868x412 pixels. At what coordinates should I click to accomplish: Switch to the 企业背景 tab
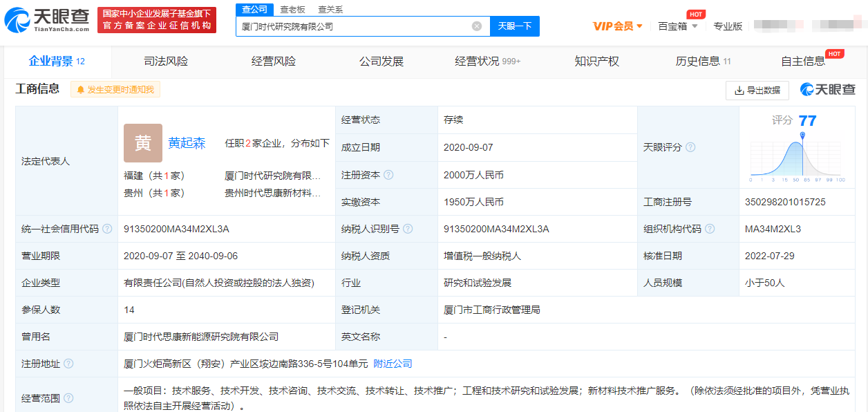pyautogui.click(x=57, y=62)
